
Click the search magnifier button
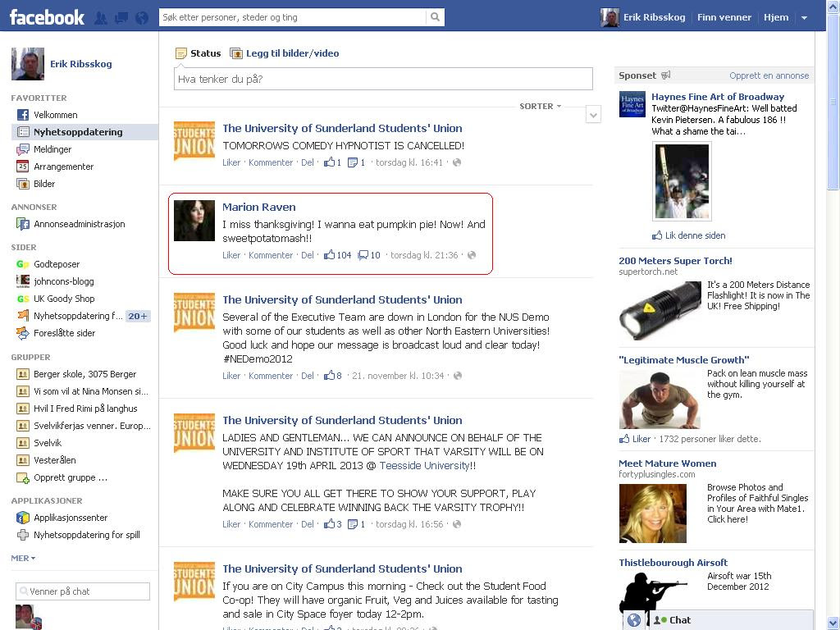point(435,17)
